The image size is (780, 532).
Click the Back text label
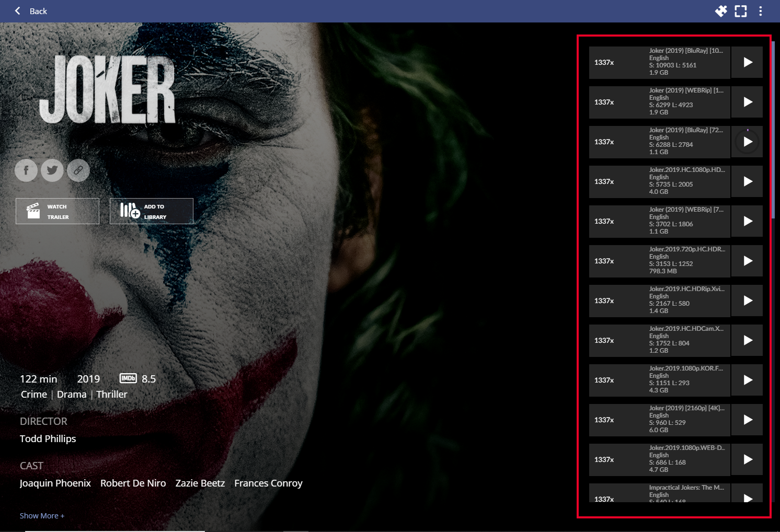[x=38, y=11]
